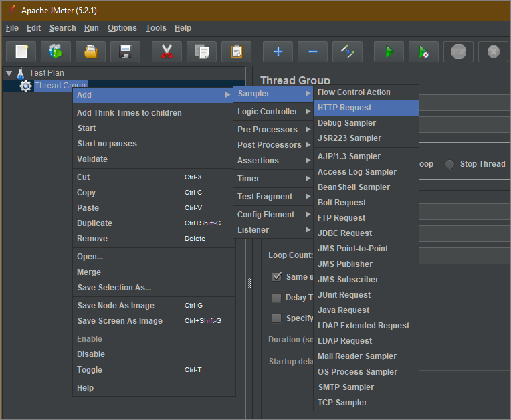Open the Help menu in menu bar
The image size is (511, 420).
pos(183,28)
